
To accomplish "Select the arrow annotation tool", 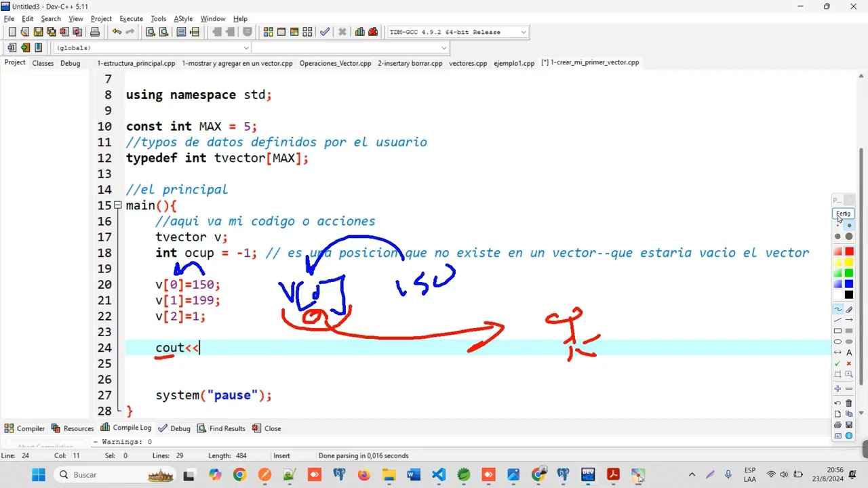I will (x=849, y=320).
